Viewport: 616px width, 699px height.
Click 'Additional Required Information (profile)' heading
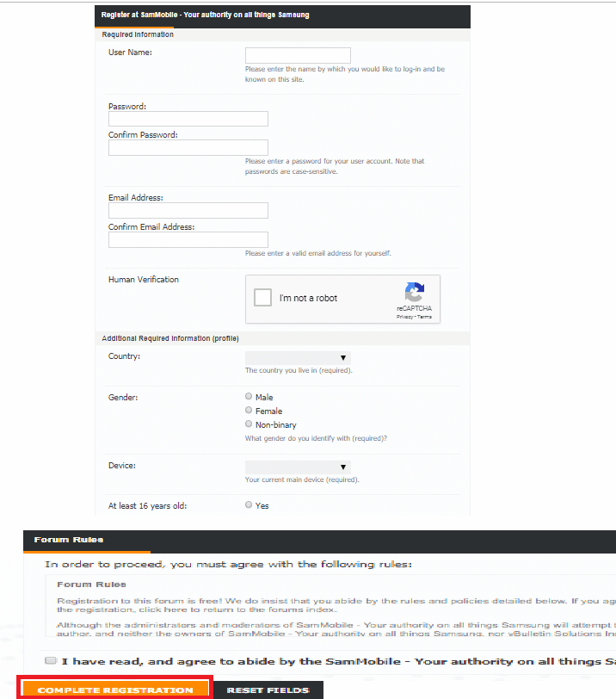(170, 338)
